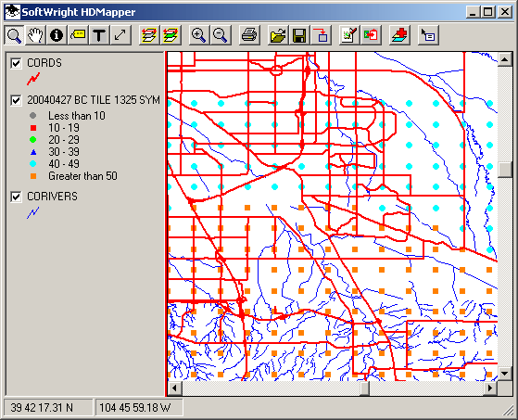The width and height of the screenshot is (518, 420).
Task: Click the zoom out button
Action: 220,35
